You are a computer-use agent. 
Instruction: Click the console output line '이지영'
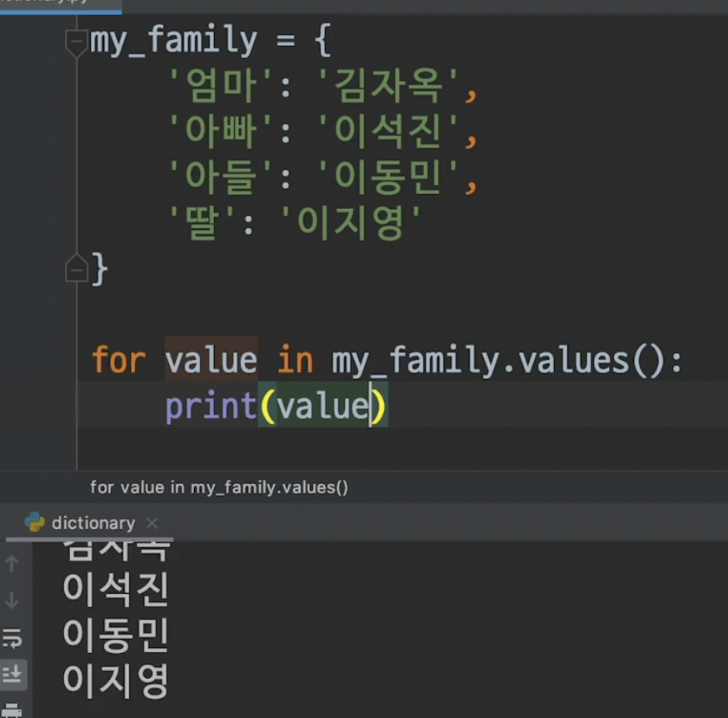click(116, 681)
